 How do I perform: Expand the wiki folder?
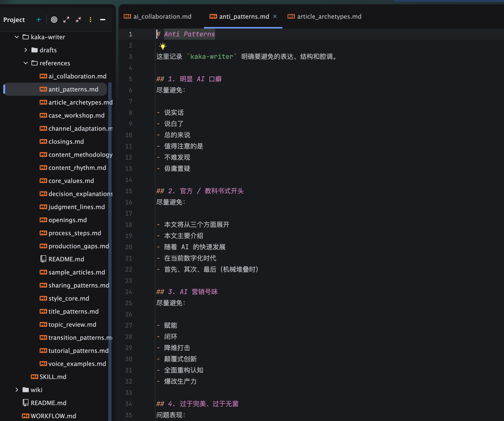pos(17,389)
